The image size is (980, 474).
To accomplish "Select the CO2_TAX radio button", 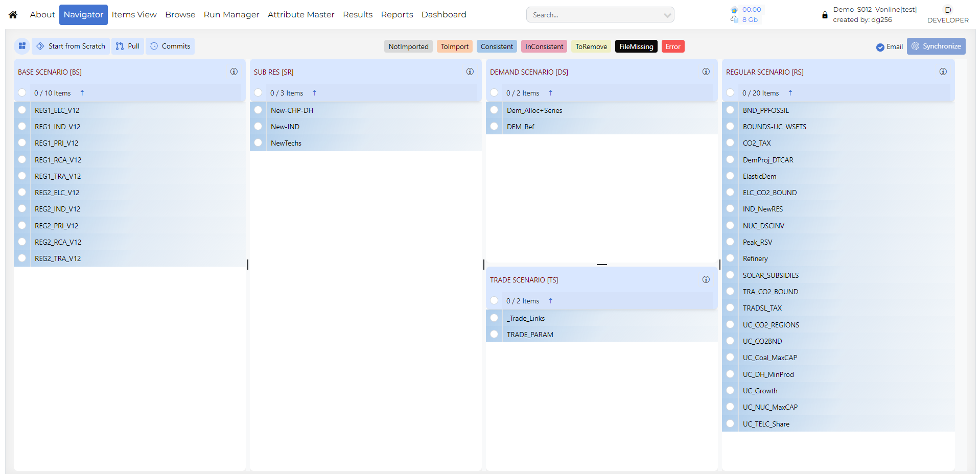I will point(730,143).
